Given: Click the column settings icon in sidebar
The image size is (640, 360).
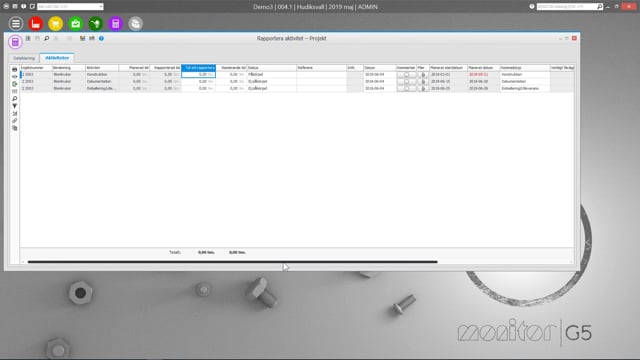Looking at the screenshot, I should [15, 91].
